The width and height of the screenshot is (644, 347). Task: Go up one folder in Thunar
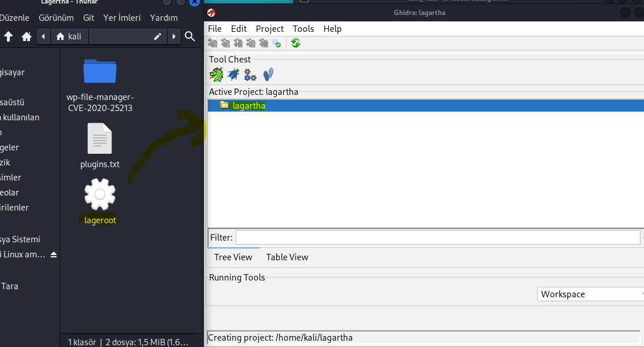(8, 36)
